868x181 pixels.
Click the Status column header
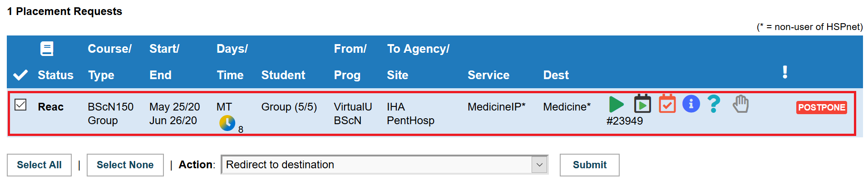55,75
